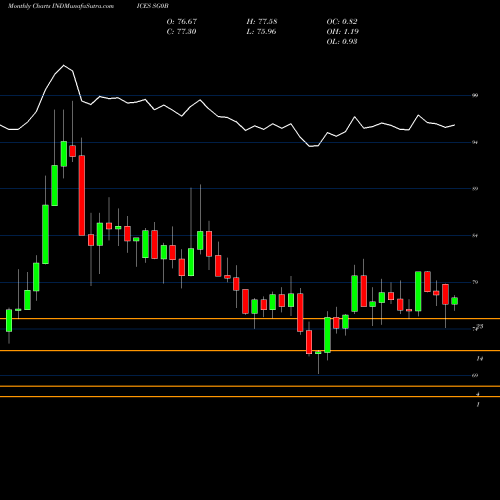Click the '94' price axis label
This screenshot has height=500, width=500.
click(475, 142)
